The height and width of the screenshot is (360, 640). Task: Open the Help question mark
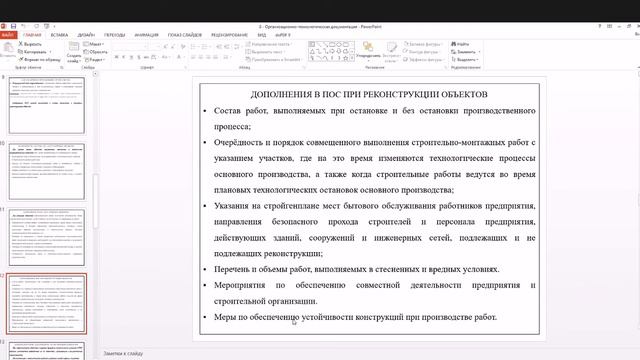[x=600, y=26]
